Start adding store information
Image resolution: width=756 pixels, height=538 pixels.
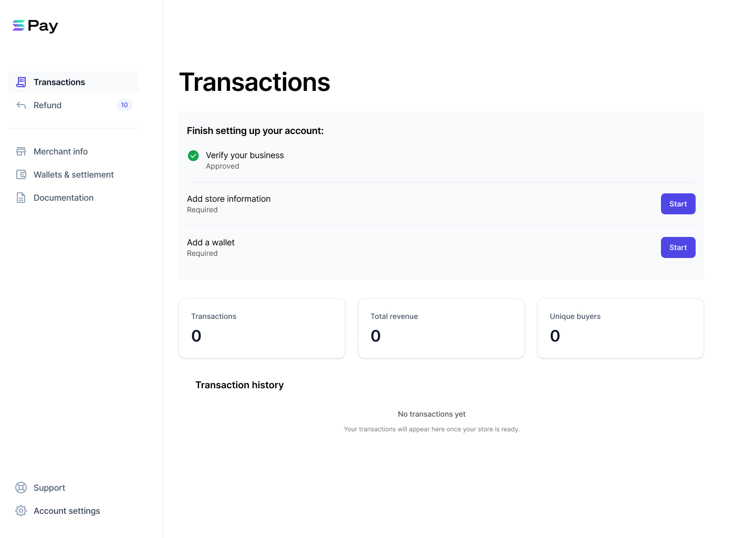(x=678, y=204)
